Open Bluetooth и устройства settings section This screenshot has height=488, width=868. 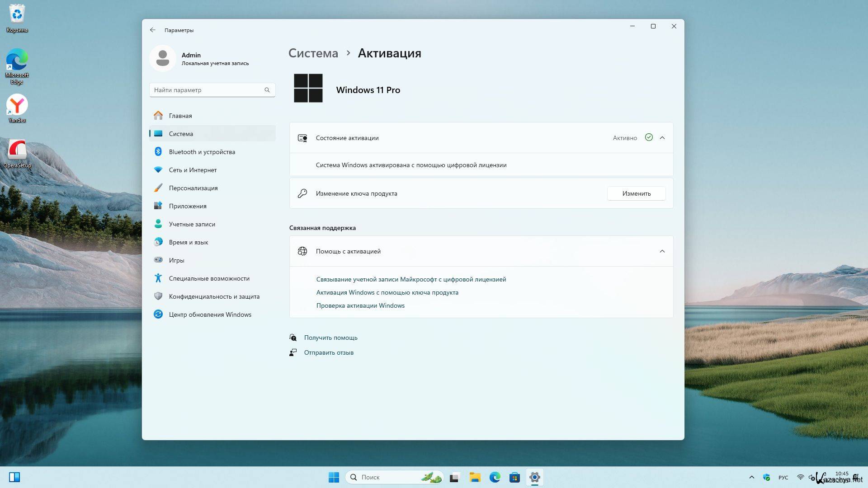click(x=202, y=152)
